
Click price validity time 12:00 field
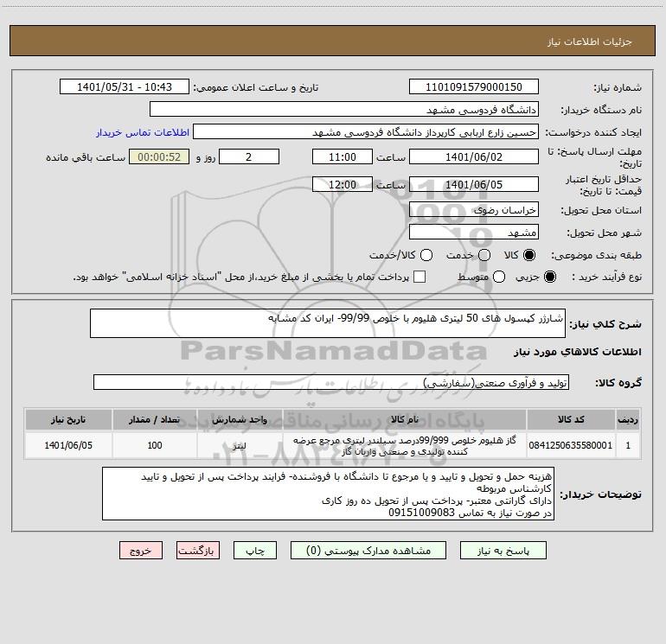point(343,184)
